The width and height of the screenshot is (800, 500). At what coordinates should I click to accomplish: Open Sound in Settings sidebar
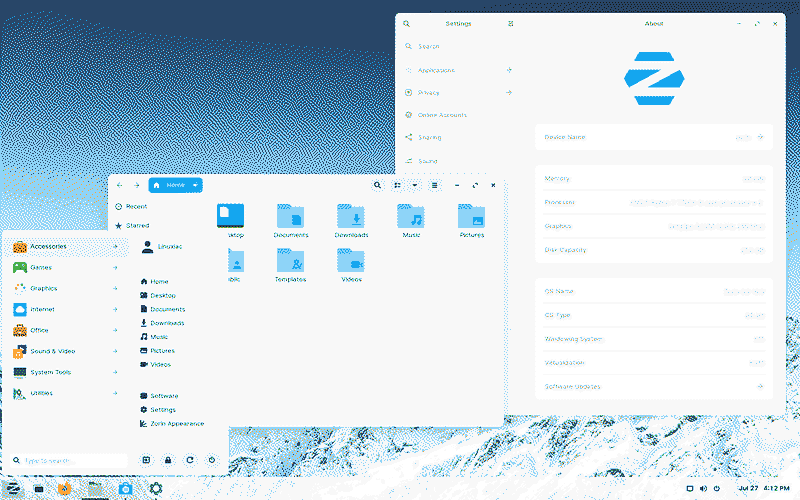point(458,161)
